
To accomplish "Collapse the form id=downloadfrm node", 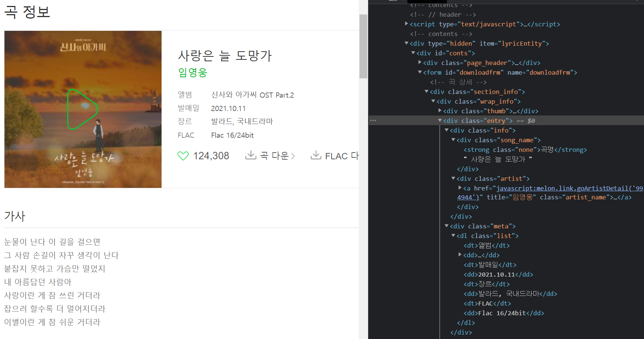I will pos(420,72).
